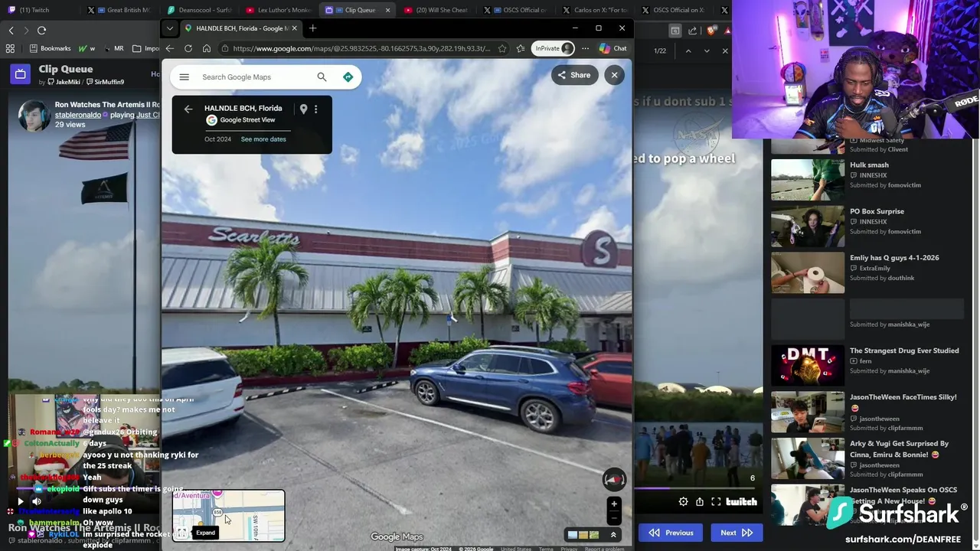Reload the Google Maps page
980x551 pixels.
tap(188, 48)
